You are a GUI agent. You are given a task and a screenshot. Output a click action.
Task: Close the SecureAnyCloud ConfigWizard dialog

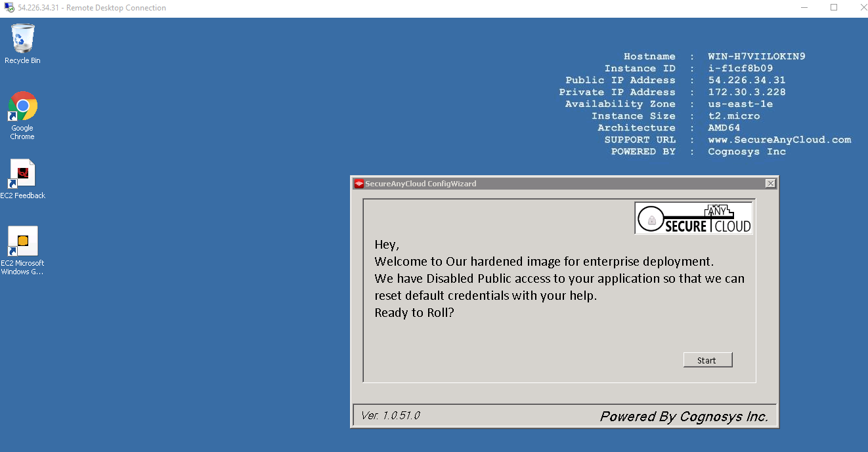pyautogui.click(x=770, y=184)
